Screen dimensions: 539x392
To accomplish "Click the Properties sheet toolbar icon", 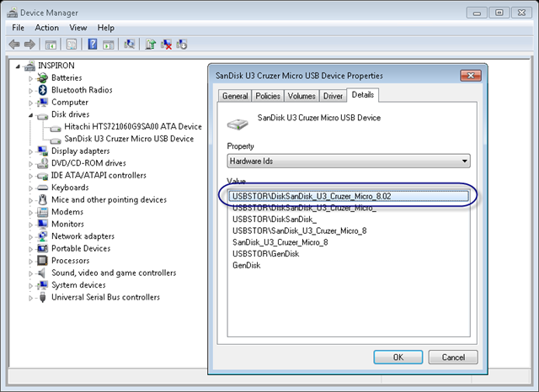I will click(72, 45).
